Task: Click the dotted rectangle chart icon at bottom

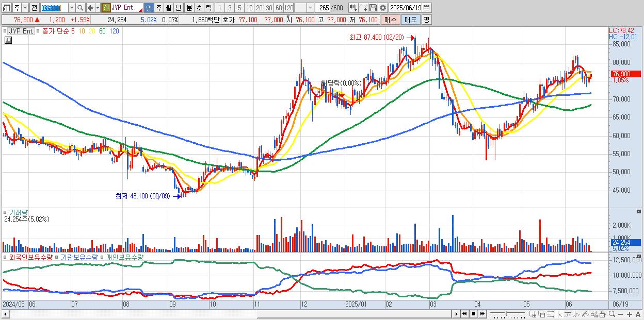Action: (x=550, y=314)
